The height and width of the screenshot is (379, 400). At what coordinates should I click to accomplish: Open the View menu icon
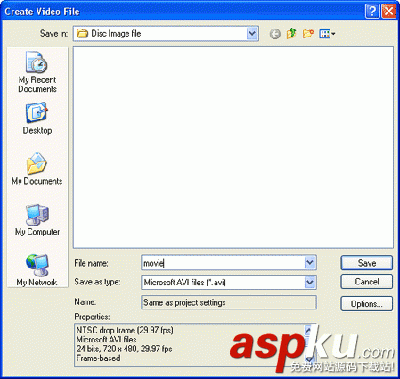pos(328,33)
